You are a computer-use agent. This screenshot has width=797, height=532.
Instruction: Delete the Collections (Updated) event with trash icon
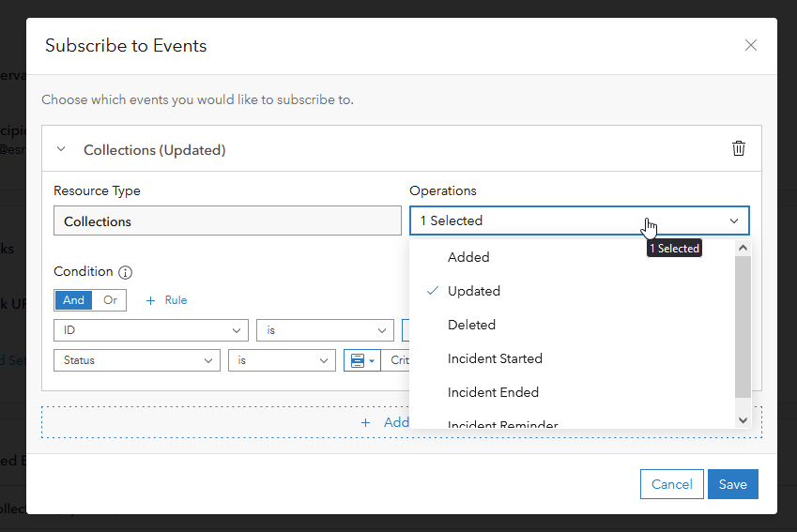click(x=739, y=148)
